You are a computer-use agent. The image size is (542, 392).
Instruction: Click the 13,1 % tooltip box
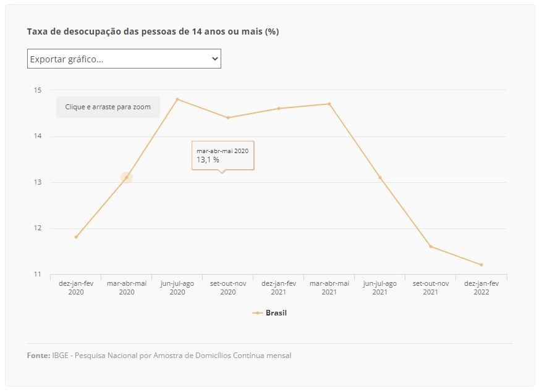[223, 156]
